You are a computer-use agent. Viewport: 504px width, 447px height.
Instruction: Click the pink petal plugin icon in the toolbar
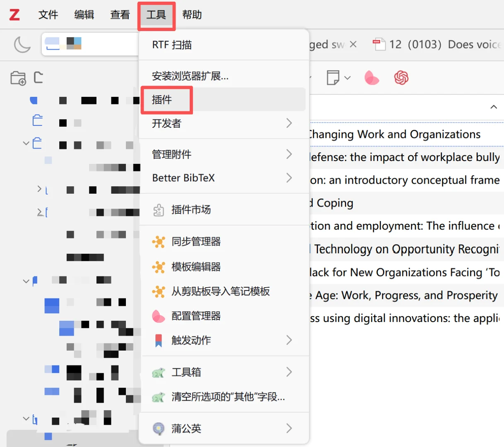(x=371, y=77)
